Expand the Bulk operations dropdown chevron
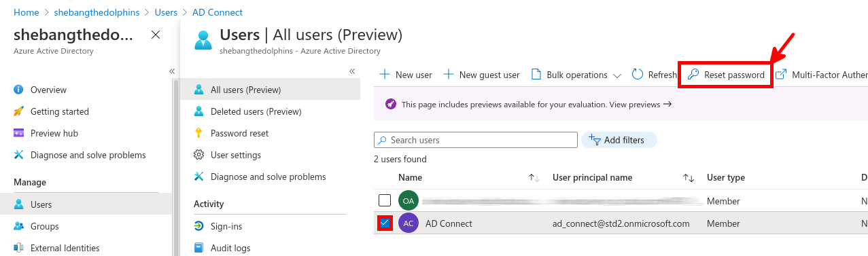This screenshot has width=868, height=256. coord(617,75)
